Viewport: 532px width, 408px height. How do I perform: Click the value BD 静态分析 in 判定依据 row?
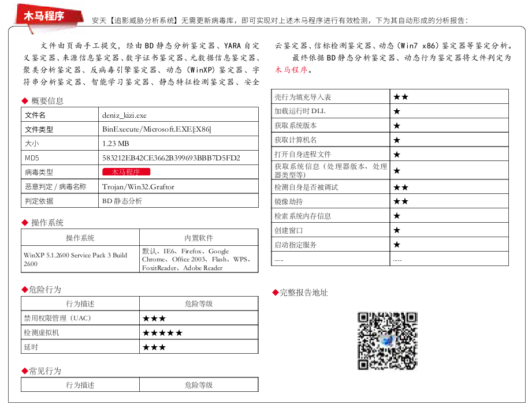coord(122,201)
